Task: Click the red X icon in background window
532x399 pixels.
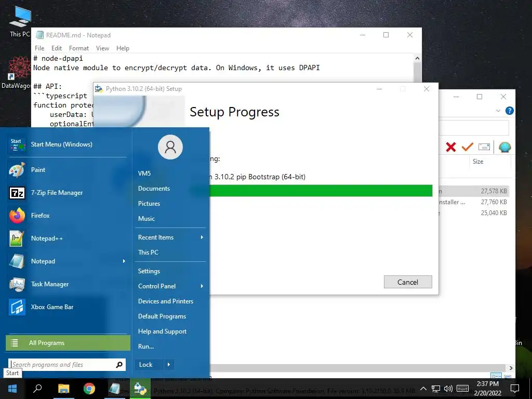Action: [x=450, y=147]
